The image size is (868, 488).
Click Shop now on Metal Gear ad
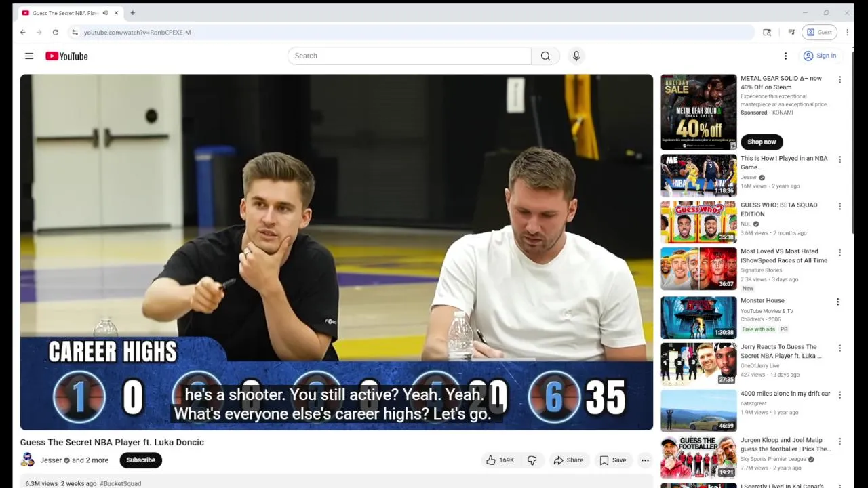click(x=762, y=142)
